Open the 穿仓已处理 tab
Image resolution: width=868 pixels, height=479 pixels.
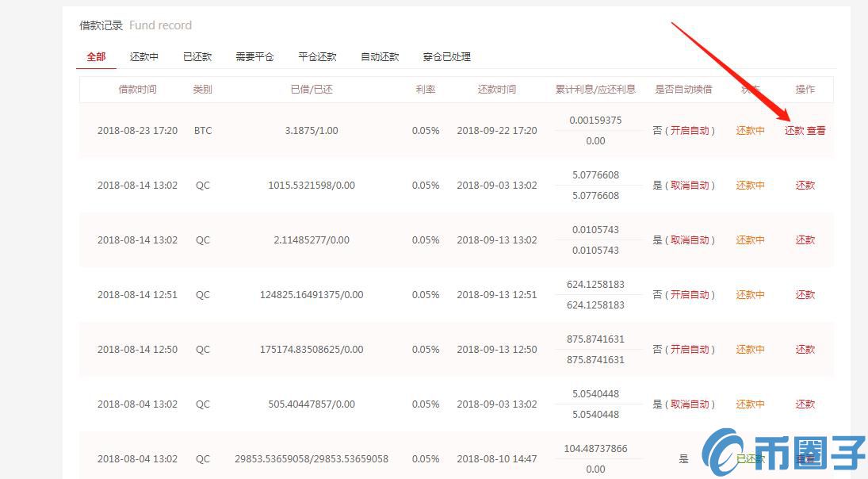(x=447, y=56)
